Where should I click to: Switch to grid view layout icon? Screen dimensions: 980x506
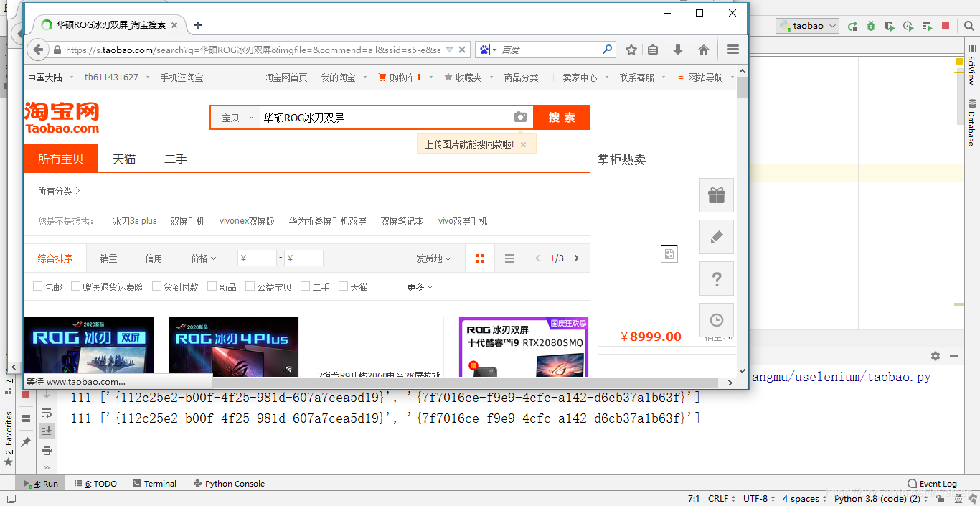point(480,258)
